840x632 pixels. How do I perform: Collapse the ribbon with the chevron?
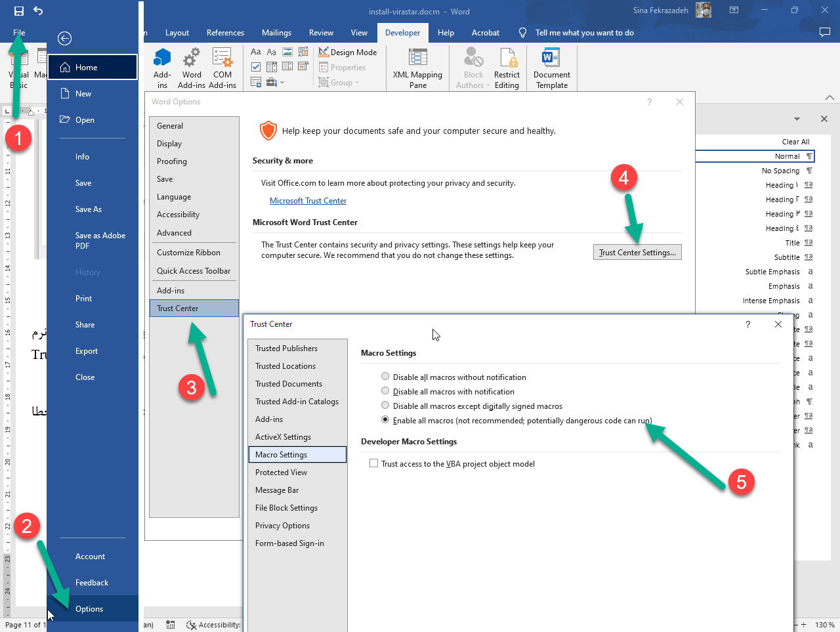tap(829, 98)
